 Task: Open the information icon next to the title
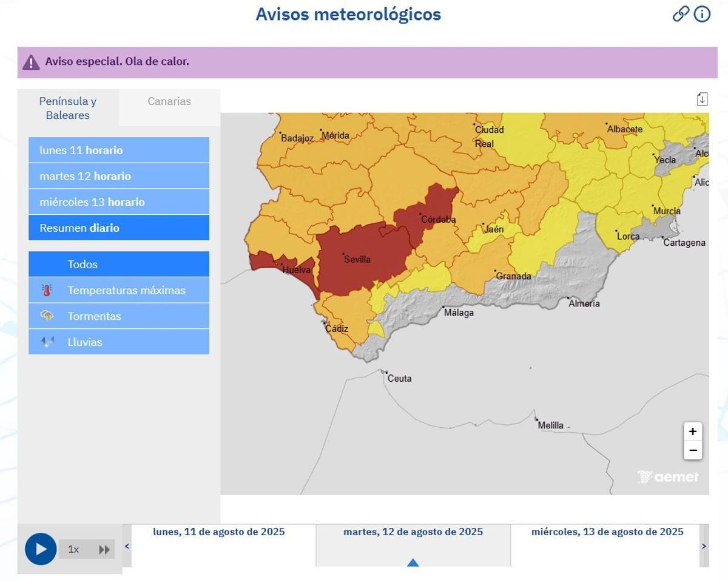703,13
